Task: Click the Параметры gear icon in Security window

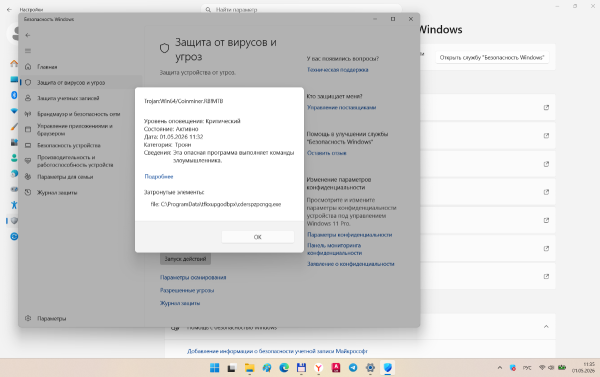Action: point(28,318)
